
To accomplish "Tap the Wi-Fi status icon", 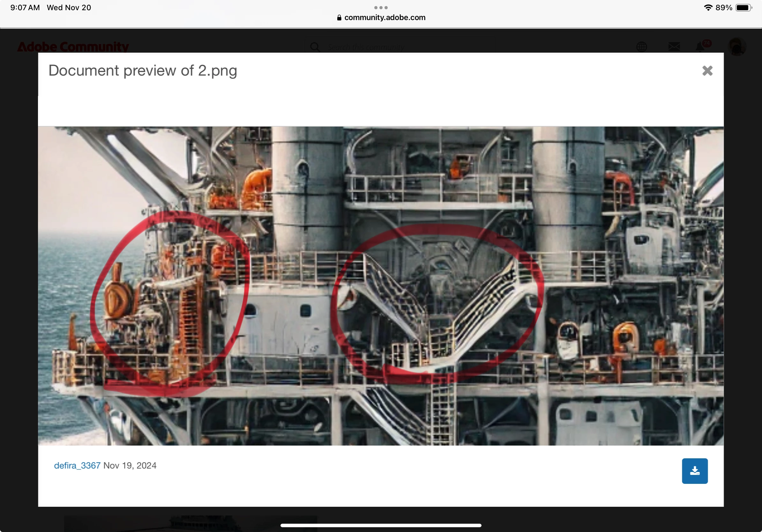I will (708, 8).
